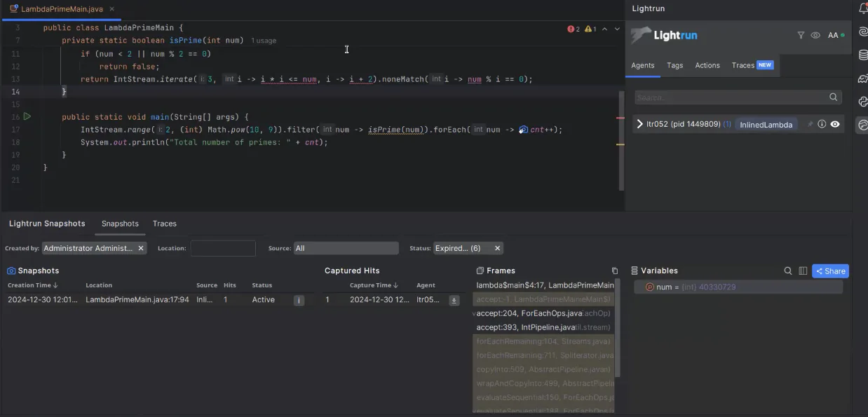Image resolution: width=868 pixels, height=417 pixels.
Task: Open the search magnifier in Variables panel
Action: [x=788, y=270]
